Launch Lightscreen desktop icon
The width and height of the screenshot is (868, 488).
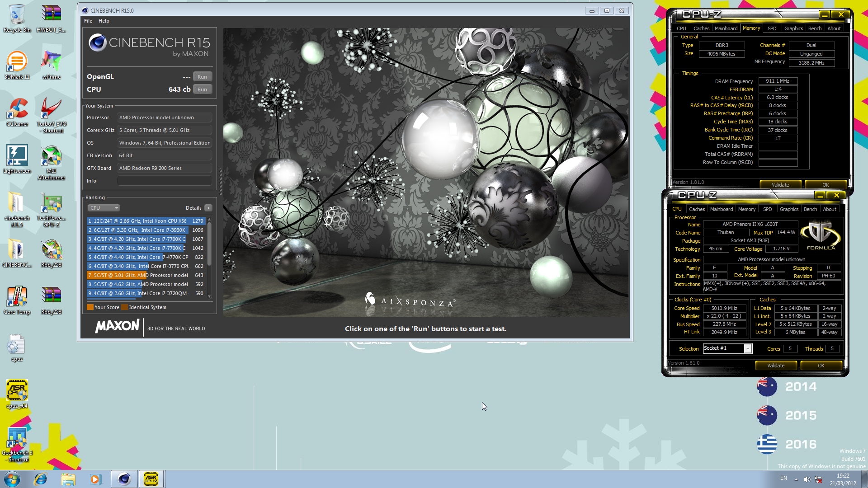point(17,159)
